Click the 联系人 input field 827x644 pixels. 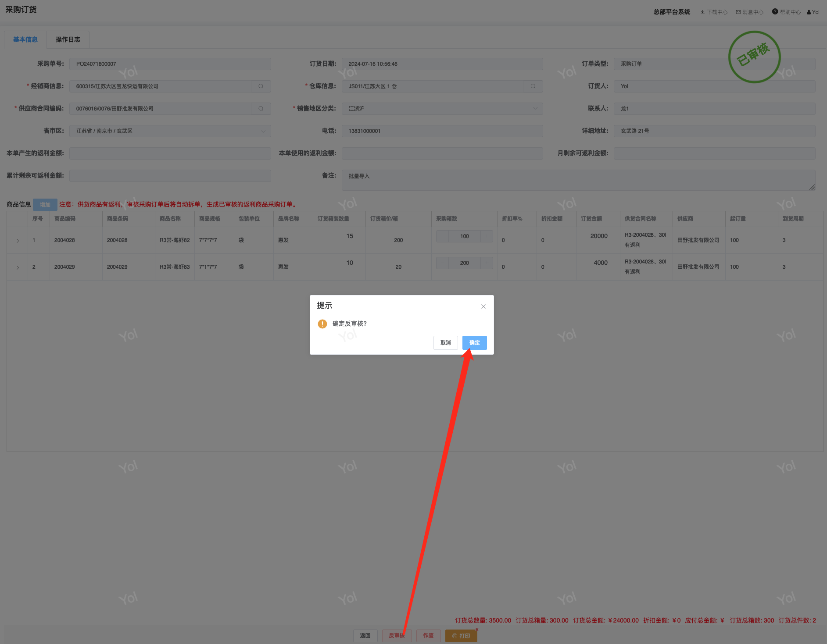(714, 109)
